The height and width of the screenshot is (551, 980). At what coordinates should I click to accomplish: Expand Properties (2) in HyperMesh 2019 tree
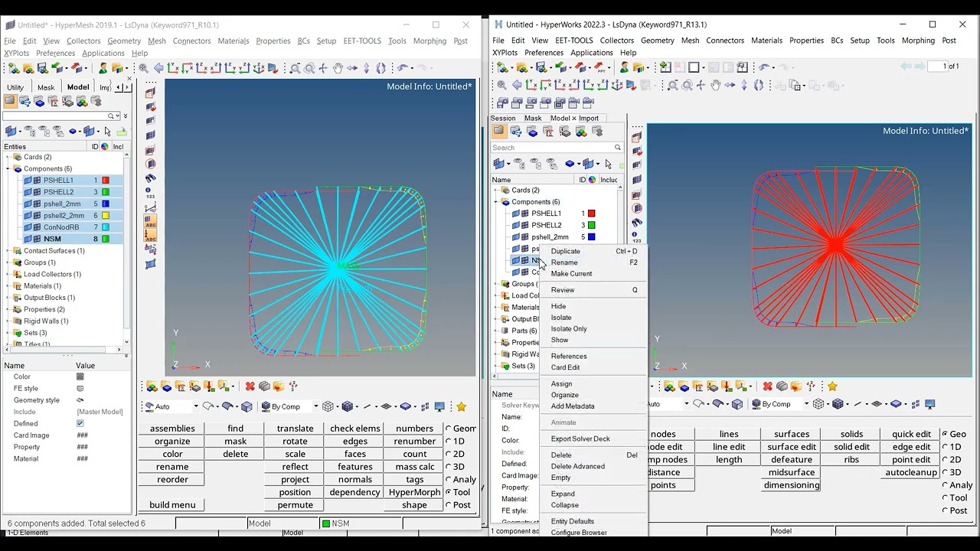tap(8, 309)
